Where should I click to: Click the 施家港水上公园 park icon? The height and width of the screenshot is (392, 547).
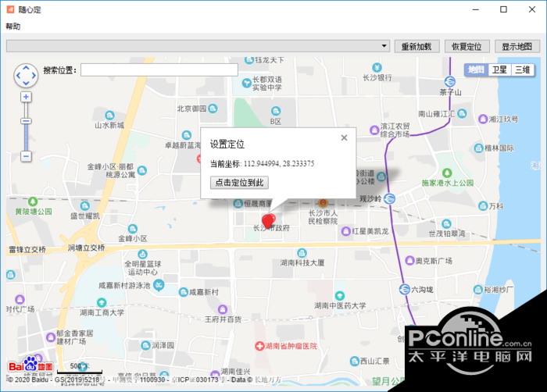[x=447, y=173]
